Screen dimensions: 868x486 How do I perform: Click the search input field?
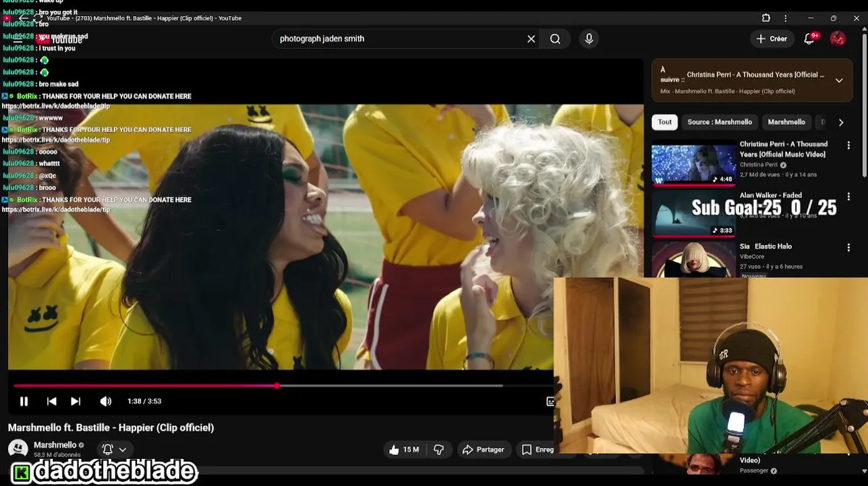[x=401, y=39]
